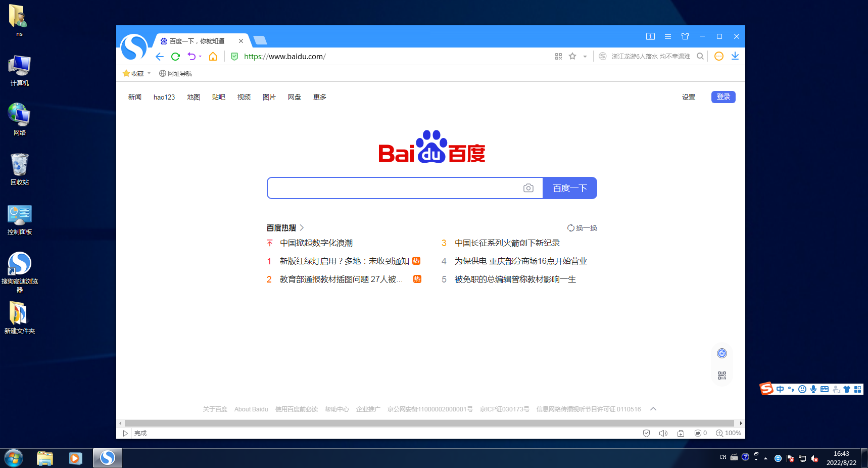
Task: Open the Sogou input toolbox grid icon
Action: (x=857, y=389)
